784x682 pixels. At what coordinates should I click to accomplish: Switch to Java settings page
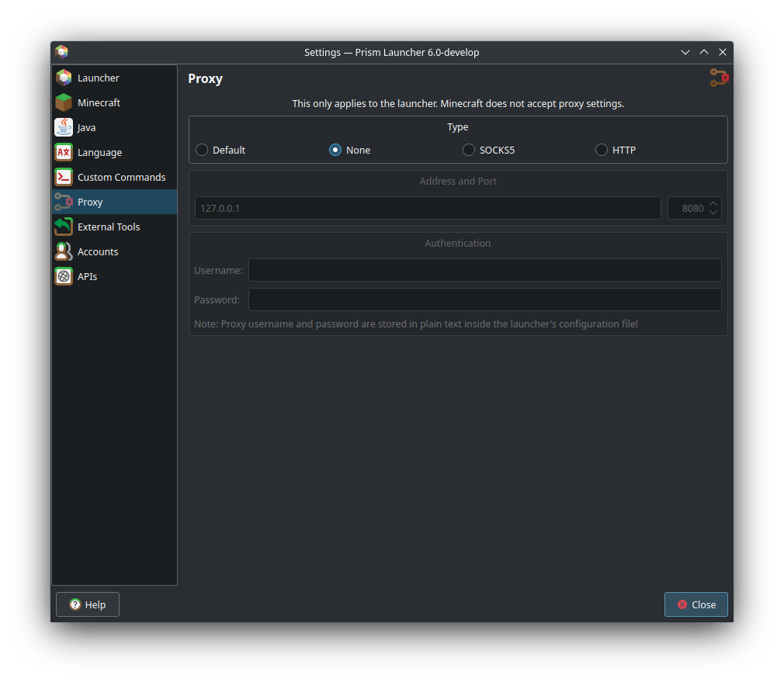(115, 127)
